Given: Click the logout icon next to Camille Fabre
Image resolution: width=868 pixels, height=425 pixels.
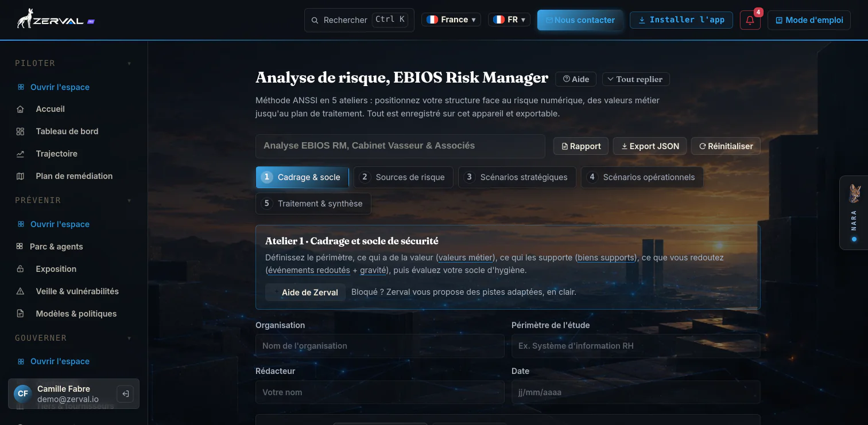Looking at the screenshot, I should coord(125,393).
